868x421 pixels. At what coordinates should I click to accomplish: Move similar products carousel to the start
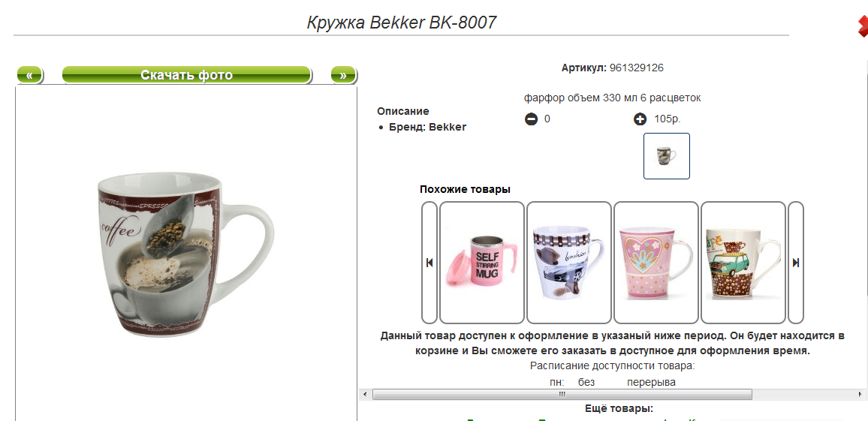429,262
